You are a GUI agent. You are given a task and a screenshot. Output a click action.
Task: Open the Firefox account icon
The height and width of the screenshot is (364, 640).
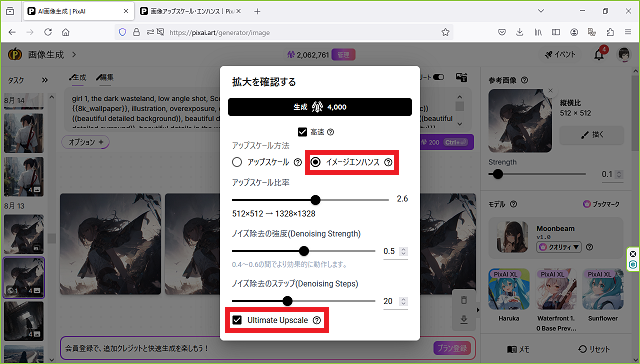574,32
